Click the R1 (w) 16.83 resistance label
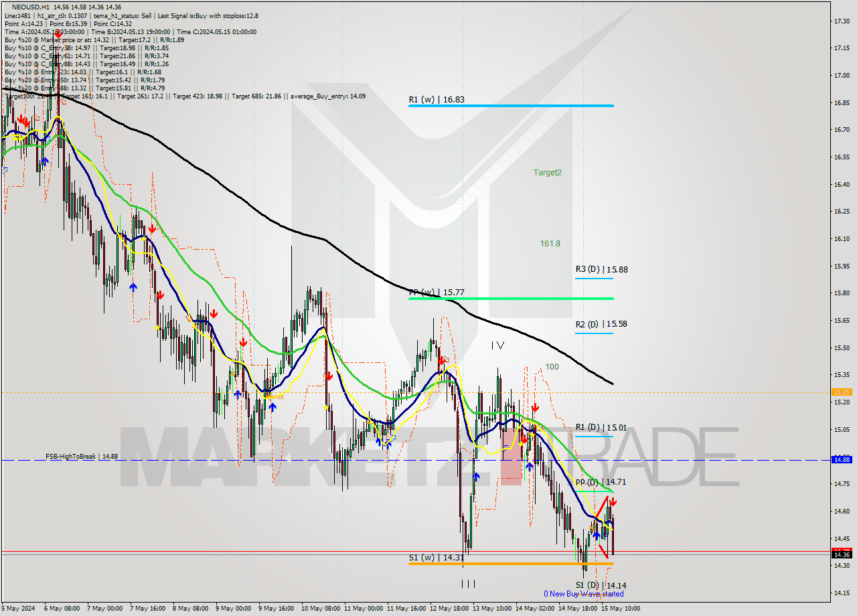The height and width of the screenshot is (616, 857). coord(437,99)
